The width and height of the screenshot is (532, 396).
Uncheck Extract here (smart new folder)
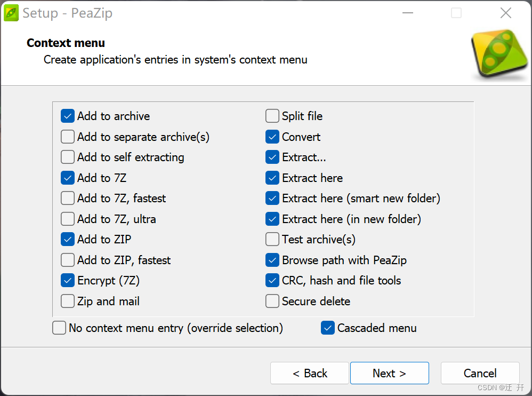click(272, 198)
